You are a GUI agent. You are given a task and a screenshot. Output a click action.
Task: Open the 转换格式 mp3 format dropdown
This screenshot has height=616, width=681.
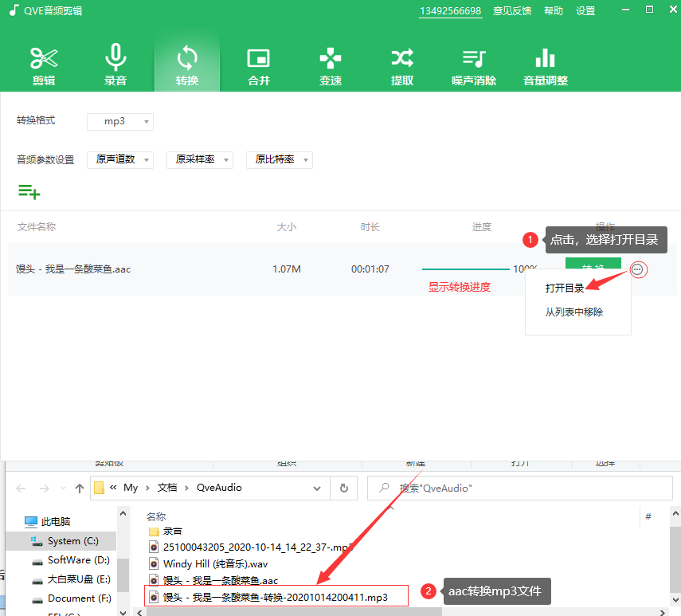(120, 121)
